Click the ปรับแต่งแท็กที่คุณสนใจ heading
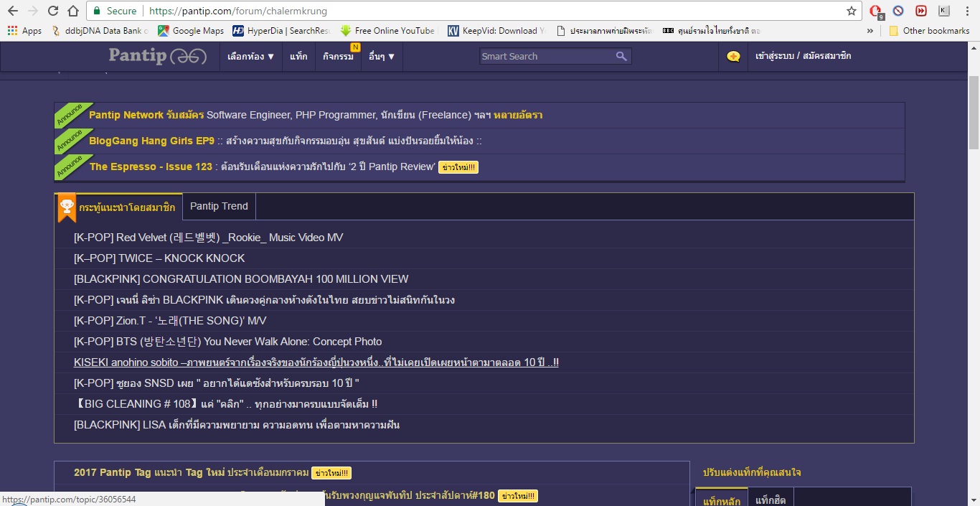The height and width of the screenshot is (506, 980). (752, 472)
